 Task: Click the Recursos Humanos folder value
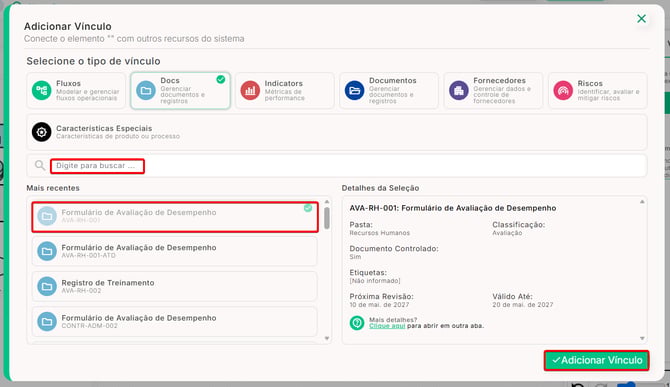coord(379,233)
